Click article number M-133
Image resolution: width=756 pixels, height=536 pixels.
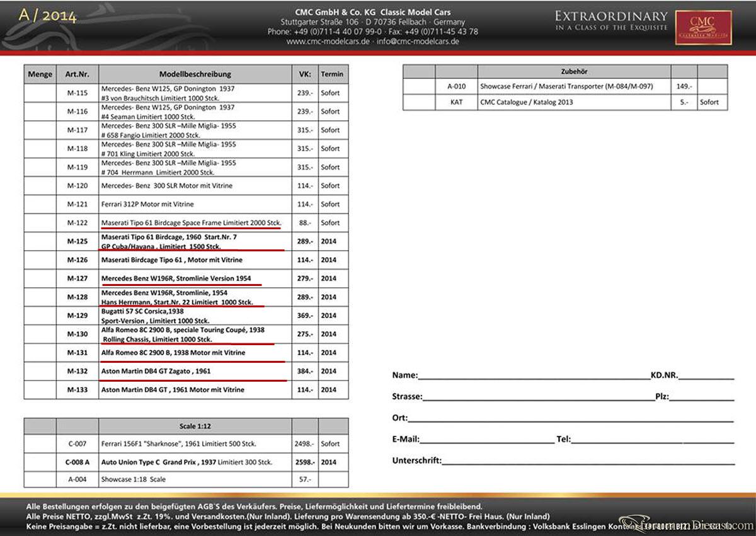[x=77, y=390]
